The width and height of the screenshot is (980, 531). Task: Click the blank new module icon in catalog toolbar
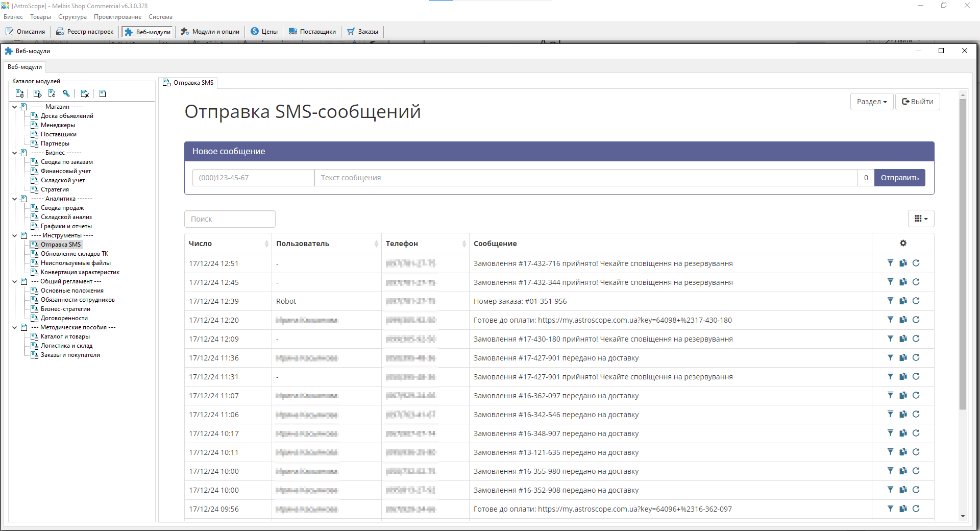(103, 93)
